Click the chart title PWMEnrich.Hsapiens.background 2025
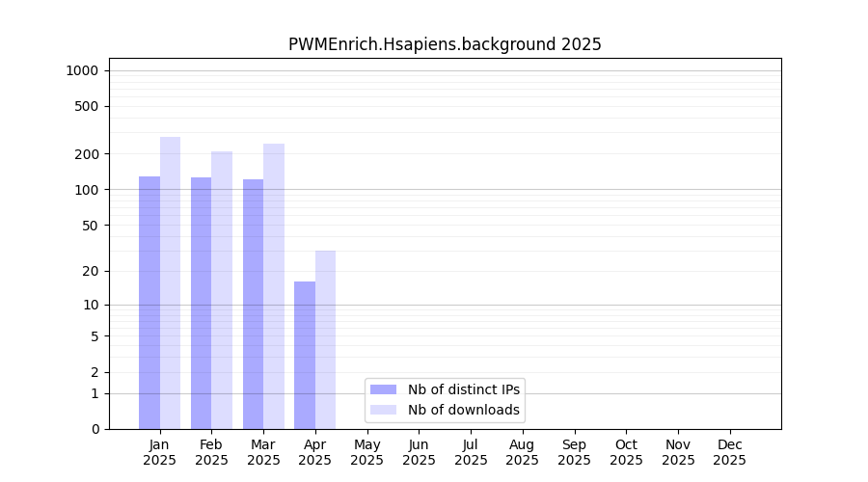868x482 pixels. [445, 44]
